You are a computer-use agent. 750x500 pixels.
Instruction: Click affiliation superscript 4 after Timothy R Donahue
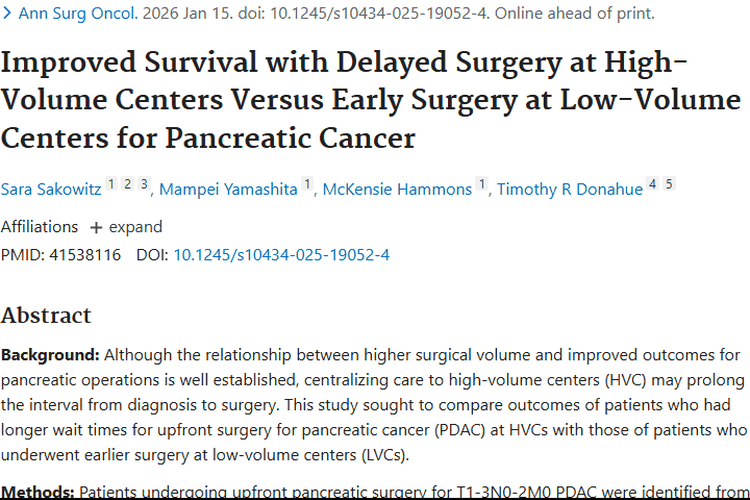(652, 184)
